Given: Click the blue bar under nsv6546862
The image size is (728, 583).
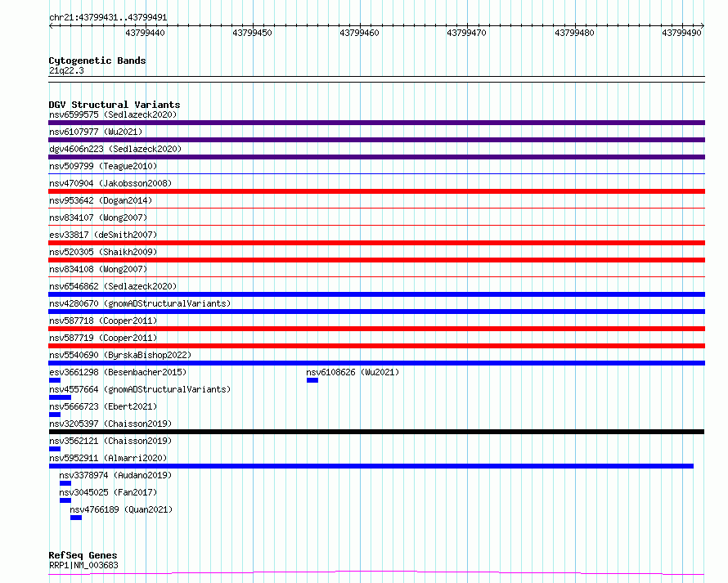Looking at the screenshot, I should (x=376, y=294).
